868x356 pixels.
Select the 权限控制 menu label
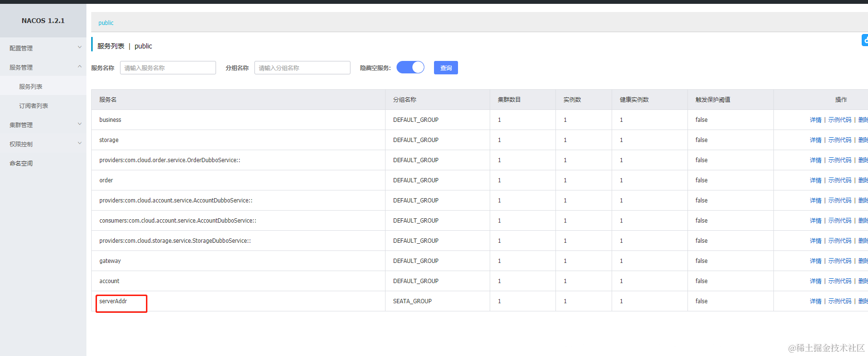21,144
